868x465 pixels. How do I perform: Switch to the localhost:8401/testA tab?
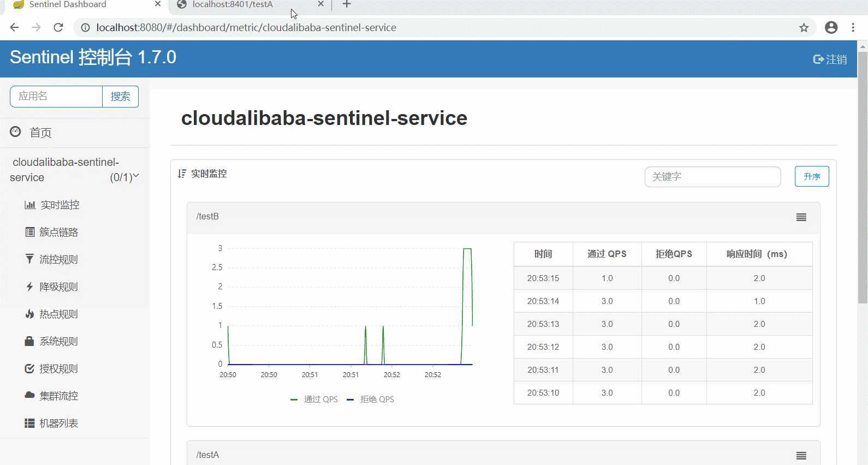click(x=233, y=4)
